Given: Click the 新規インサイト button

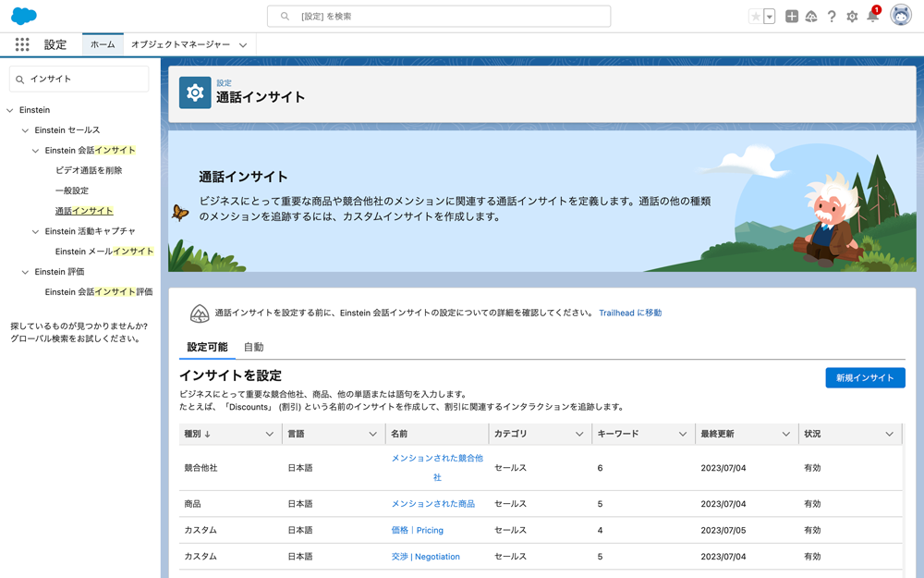Looking at the screenshot, I should pos(865,377).
